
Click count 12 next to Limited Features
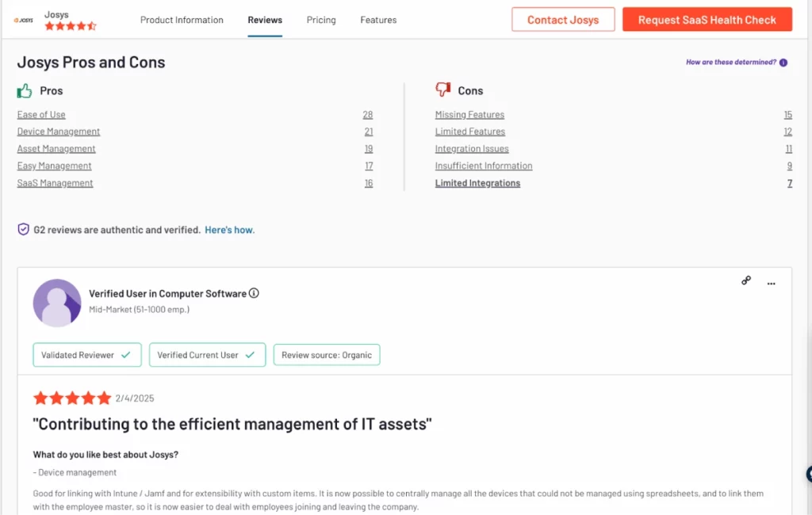pyautogui.click(x=788, y=132)
